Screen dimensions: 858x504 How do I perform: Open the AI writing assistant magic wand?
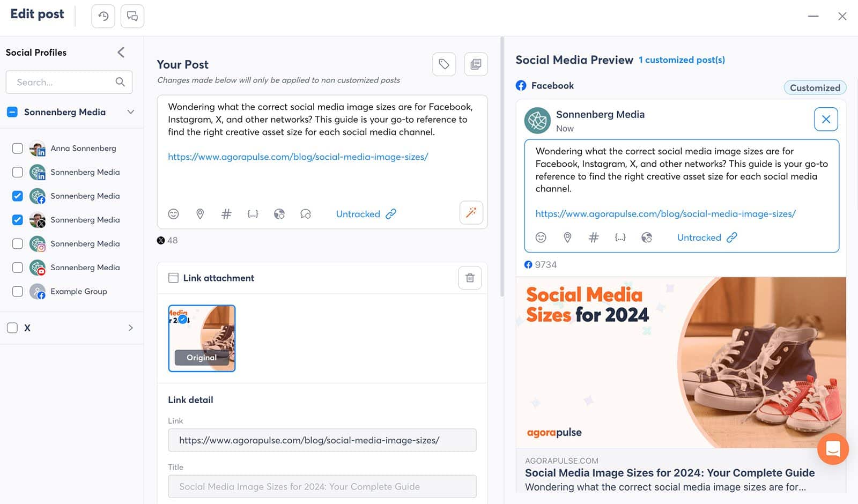point(471,213)
